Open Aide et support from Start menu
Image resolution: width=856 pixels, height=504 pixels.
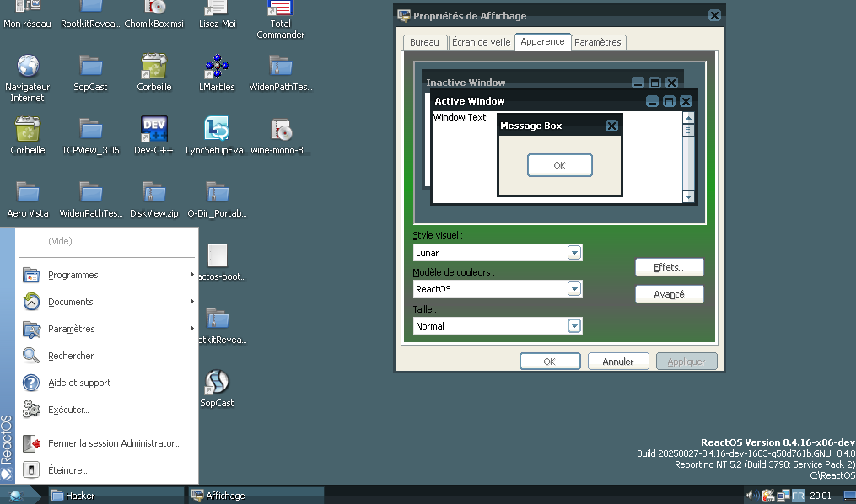click(x=107, y=383)
